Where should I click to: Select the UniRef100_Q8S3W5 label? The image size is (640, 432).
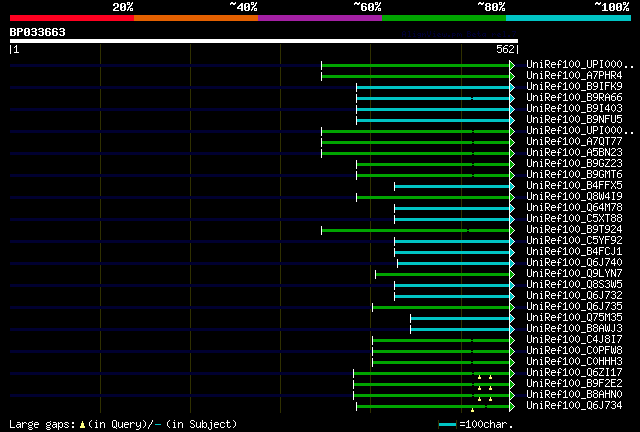click(574, 285)
